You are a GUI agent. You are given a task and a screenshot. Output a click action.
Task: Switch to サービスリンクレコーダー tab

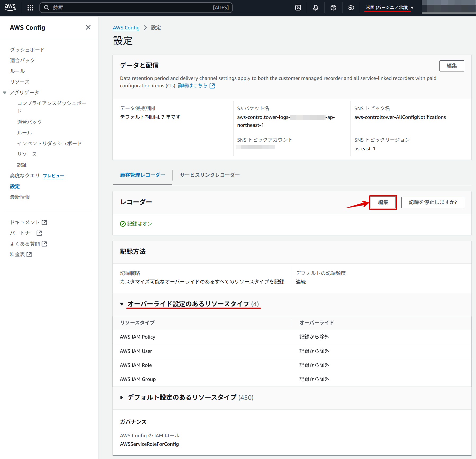coord(210,175)
